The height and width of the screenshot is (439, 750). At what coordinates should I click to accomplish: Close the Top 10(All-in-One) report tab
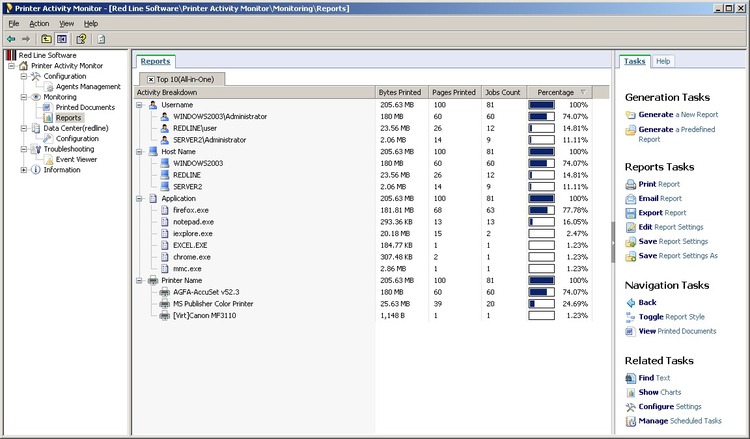(151, 79)
